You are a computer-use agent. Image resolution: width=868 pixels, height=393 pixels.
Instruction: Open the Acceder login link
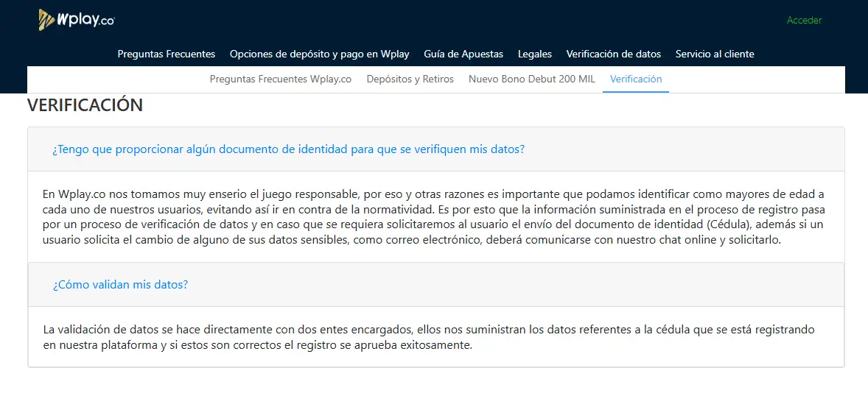805,21
